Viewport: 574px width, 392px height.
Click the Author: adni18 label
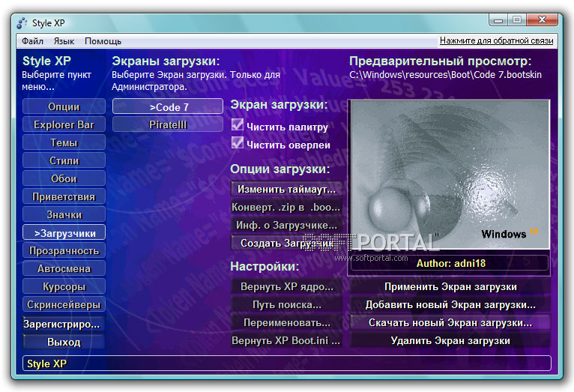tap(450, 263)
